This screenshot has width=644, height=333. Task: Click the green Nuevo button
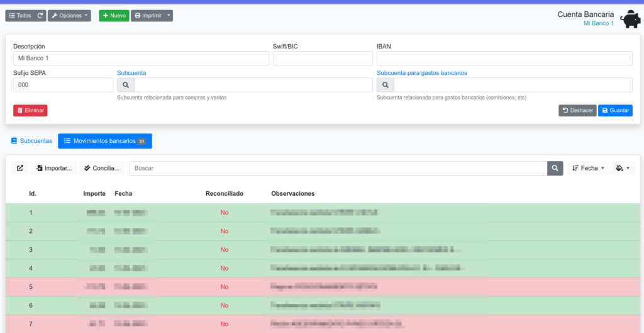click(113, 16)
